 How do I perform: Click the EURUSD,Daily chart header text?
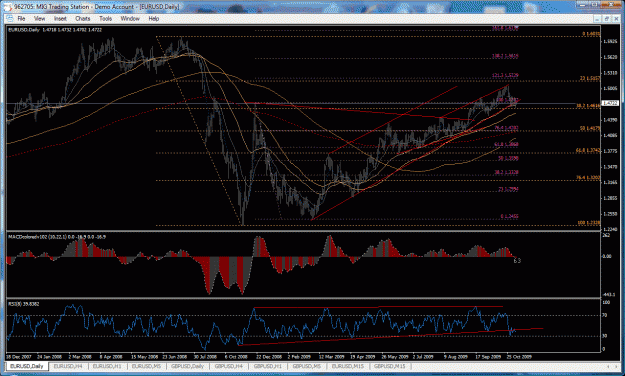(55, 30)
